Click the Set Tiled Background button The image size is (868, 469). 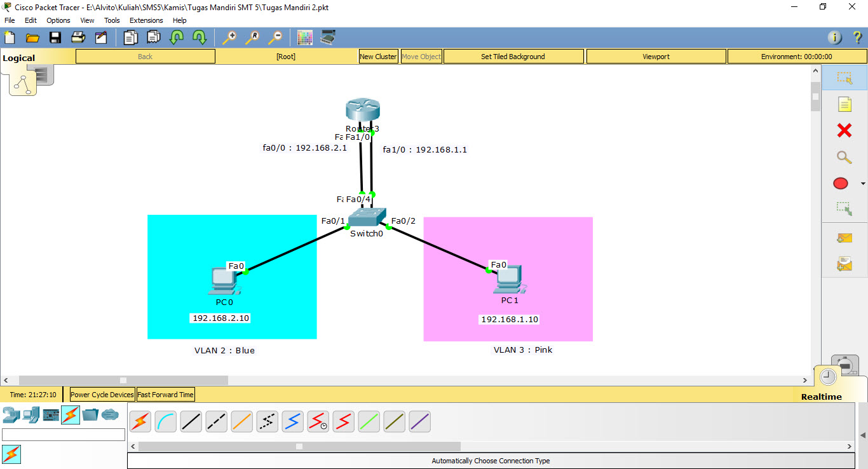point(513,56)
